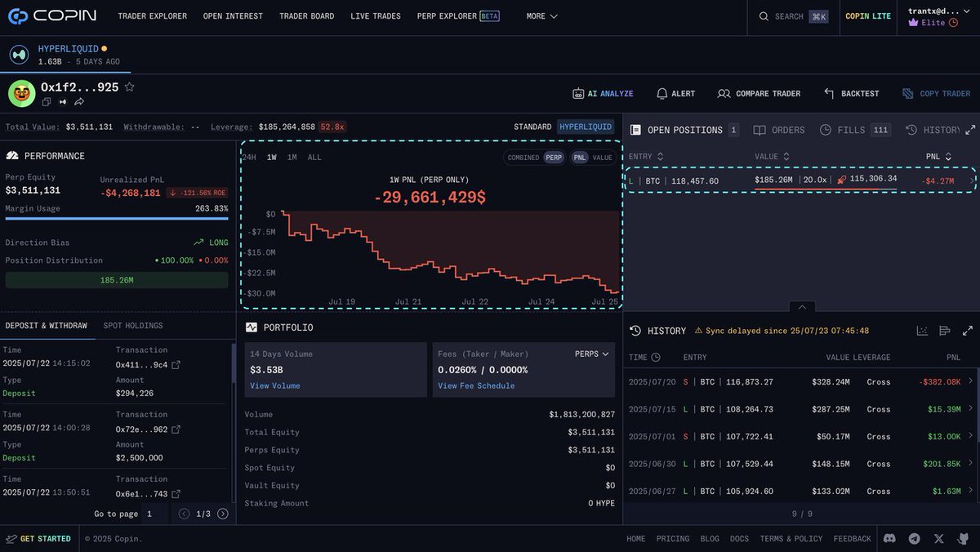Switch the chart display to PNL
980x552 pixels.
click(x=580, y=158)
